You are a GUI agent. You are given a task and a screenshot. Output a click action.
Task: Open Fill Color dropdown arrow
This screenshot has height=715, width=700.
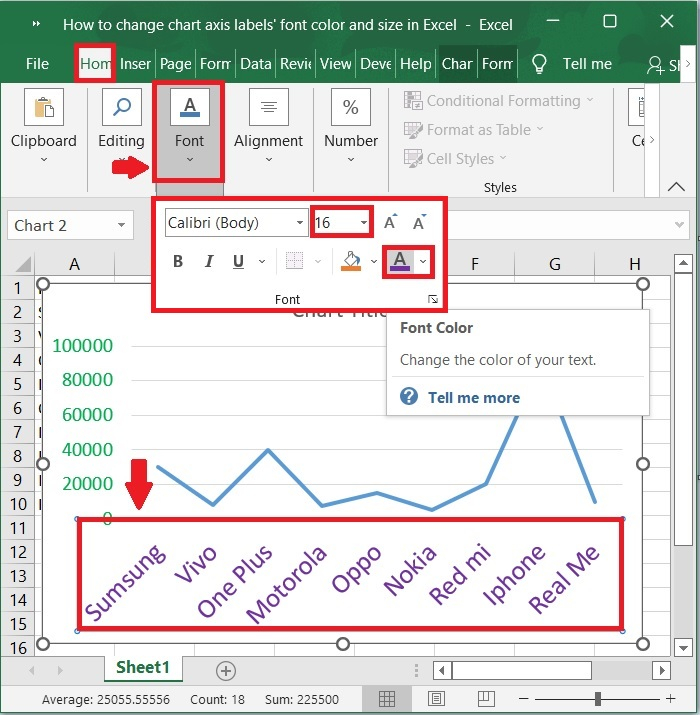[374, 261]
